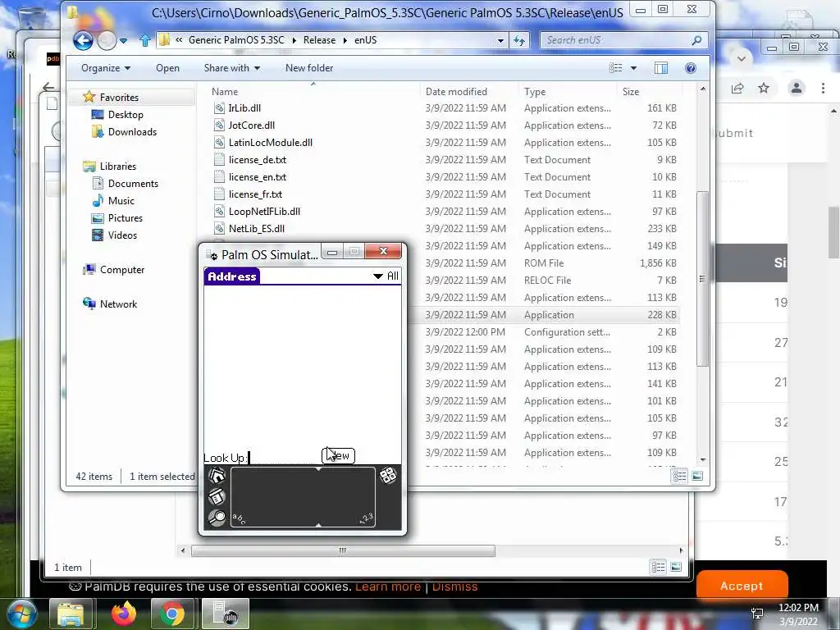Toggle the preview pane icon
Viewport: 840px width, 630px height.
(661, 68)
